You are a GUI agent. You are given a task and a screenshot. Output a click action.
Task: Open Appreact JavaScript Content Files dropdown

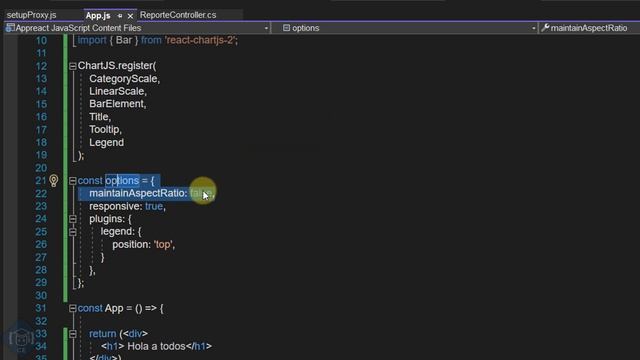click(x=266, y=28)
